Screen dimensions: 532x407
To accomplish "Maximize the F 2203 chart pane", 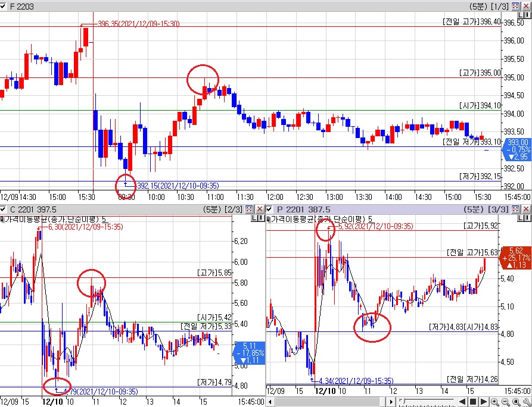I will tap(515, 6).
